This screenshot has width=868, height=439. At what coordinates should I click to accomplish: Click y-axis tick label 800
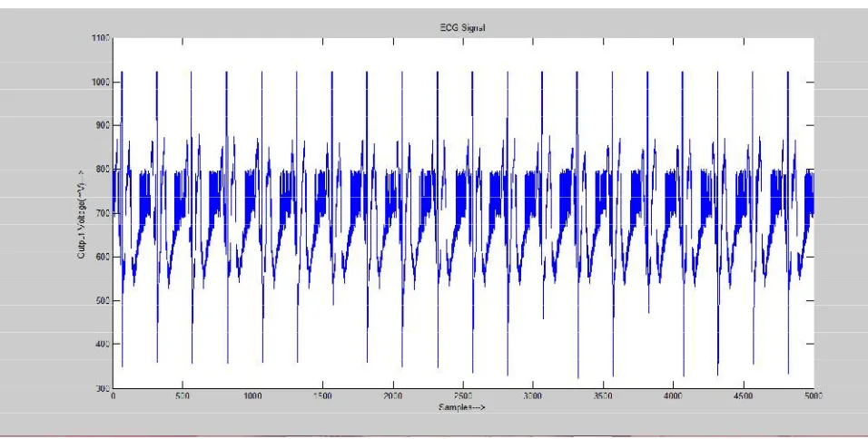coord(103,170)
